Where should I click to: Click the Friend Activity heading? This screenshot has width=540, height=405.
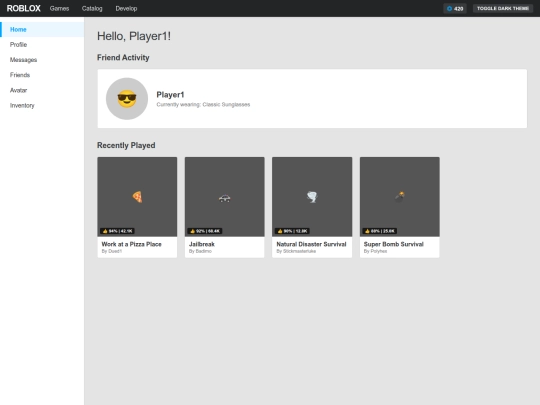tap(123, 58)
